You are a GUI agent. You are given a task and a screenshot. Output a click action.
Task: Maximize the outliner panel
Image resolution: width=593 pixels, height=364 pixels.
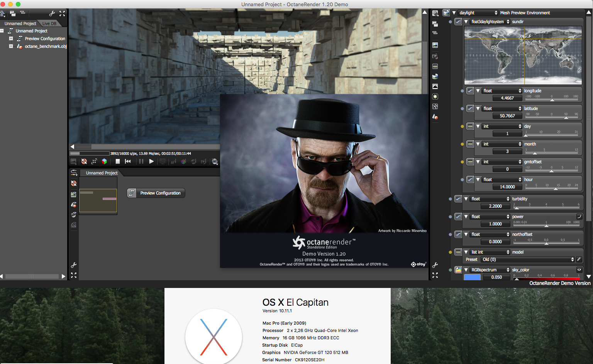[62, 14]
